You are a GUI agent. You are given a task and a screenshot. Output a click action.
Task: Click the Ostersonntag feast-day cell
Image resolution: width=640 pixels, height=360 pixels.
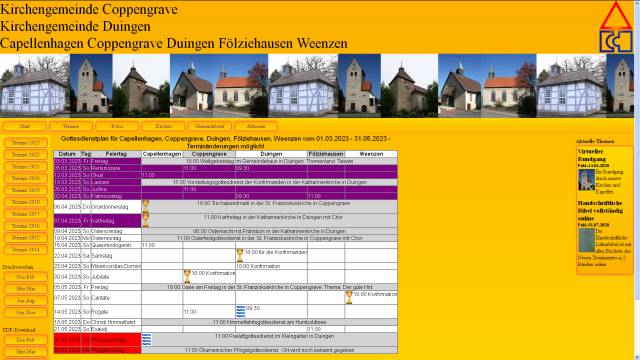click(116, 231)
